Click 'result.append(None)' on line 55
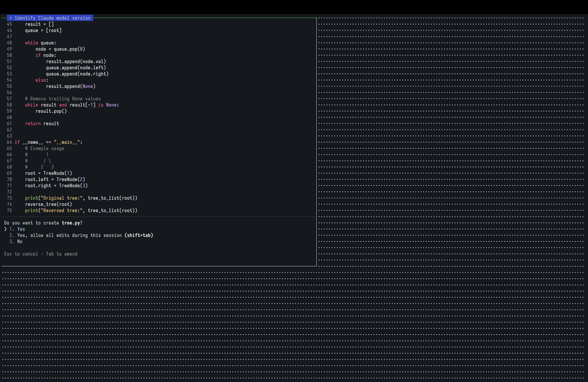Image resolution: width=588 pixels, height=382 pixels. (71, 86)
